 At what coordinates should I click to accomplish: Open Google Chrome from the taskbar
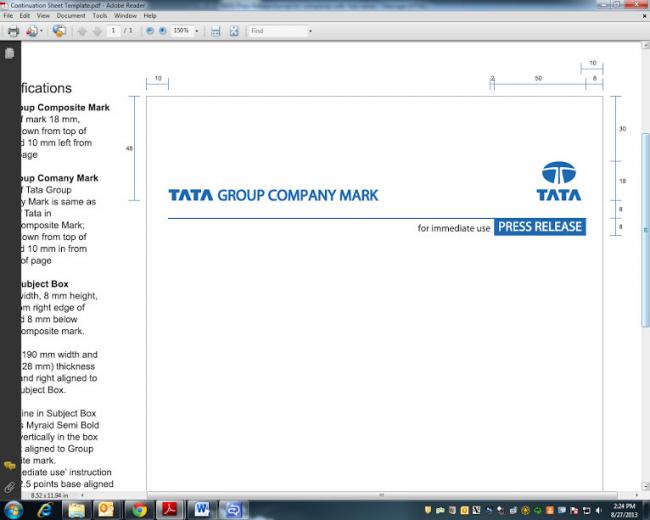click(x=139, y=509)
